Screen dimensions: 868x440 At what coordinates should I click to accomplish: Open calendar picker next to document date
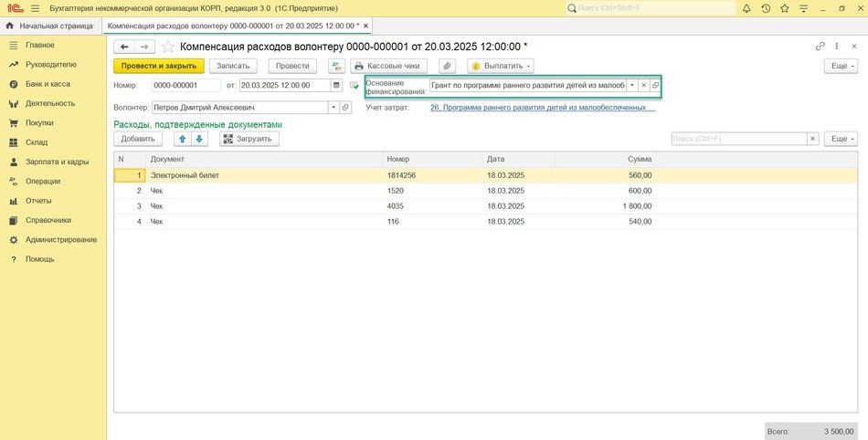pyautogui.click(x=336, y=85)
